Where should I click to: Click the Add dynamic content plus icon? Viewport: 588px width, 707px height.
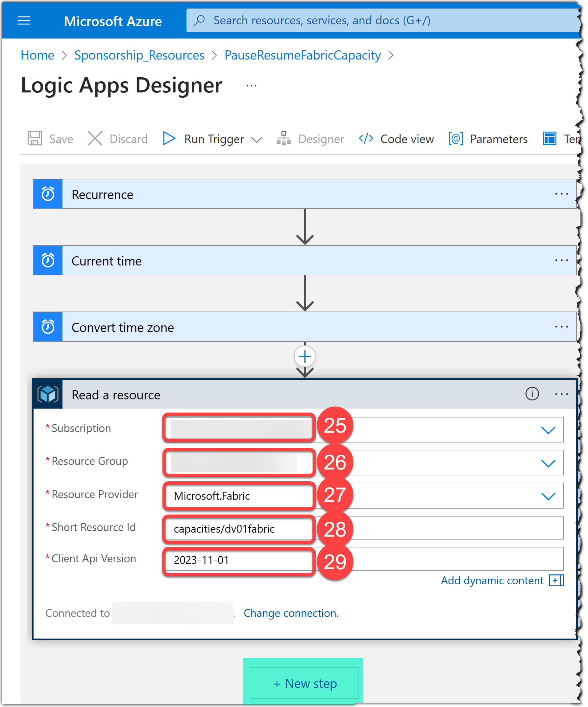coord(556,581)
